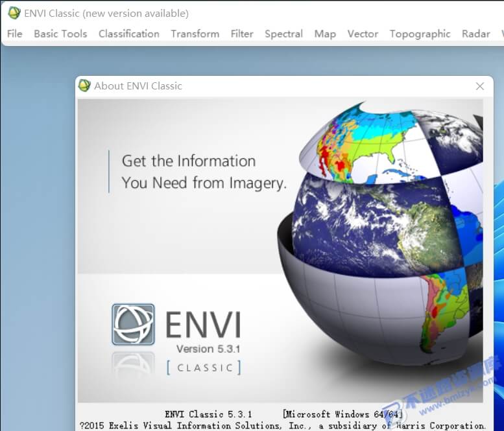Open the Transform menu
The width and height of the screenshot is (504, 431).
click(195, 34)
